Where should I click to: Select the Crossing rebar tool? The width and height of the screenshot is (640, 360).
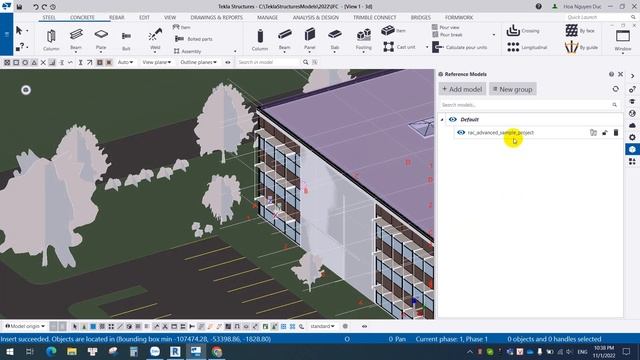pyautogui.click(x=523, y=31)
